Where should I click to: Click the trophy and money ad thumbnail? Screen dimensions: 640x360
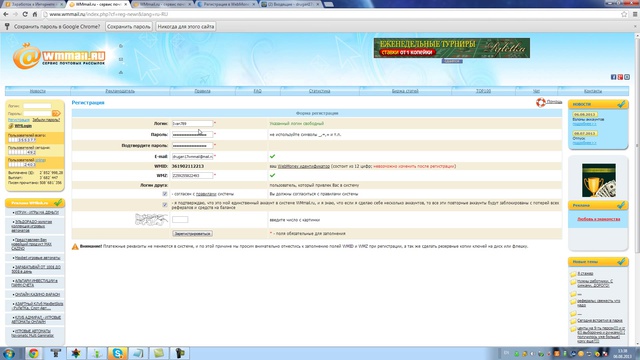pyautogui.click(x=599, y=180)
